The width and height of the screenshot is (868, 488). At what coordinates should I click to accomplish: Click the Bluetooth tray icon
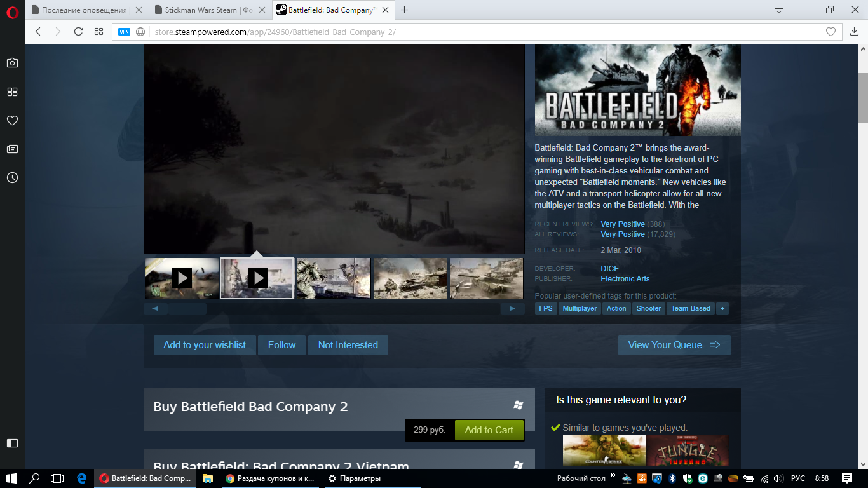(672, 478)
